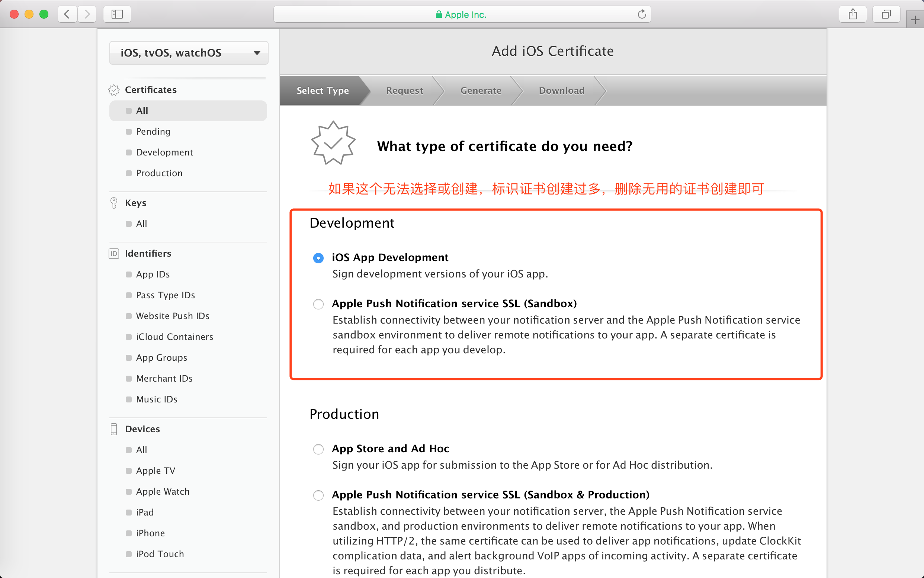Toggle the Safari sidebar button
924x578 pixels.
coord(117,15)
